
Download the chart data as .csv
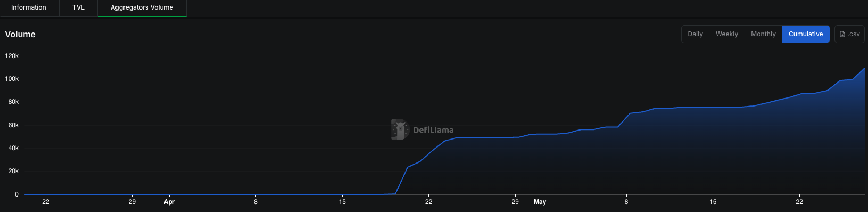[849, 34]
